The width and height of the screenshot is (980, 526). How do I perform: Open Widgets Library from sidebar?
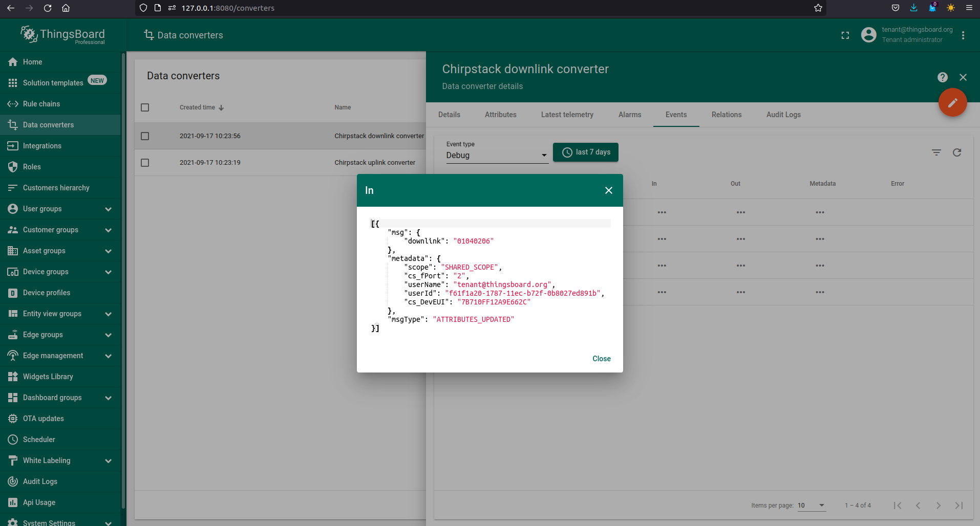pos(48,377)
